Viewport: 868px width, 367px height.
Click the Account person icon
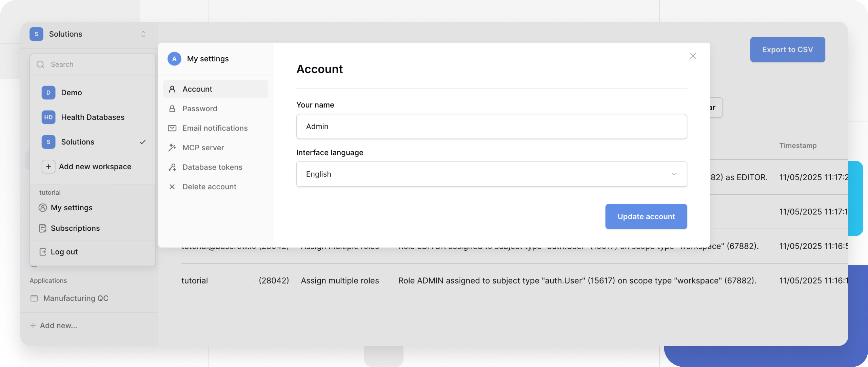pyautogui.click(x=172, y=89)
